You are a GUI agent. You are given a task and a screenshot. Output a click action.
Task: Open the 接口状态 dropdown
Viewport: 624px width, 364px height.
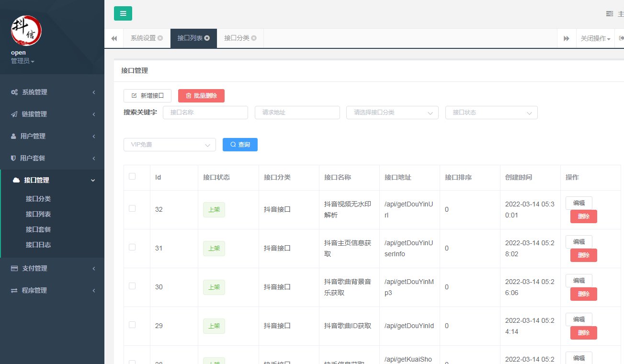coord(491,113)
